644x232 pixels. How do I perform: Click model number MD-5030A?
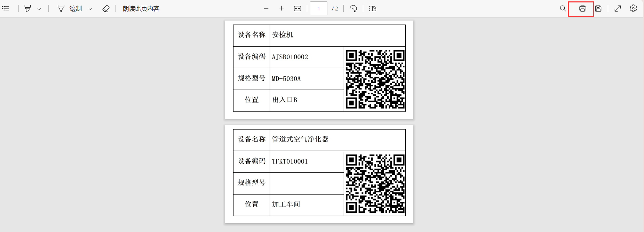(286, 79)
